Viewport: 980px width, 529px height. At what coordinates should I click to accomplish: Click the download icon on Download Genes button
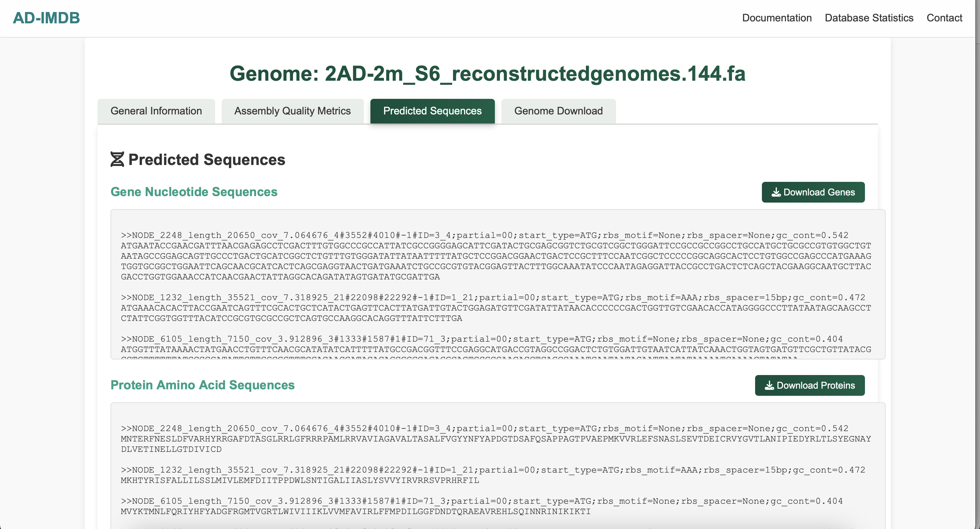tap(776, 192)
